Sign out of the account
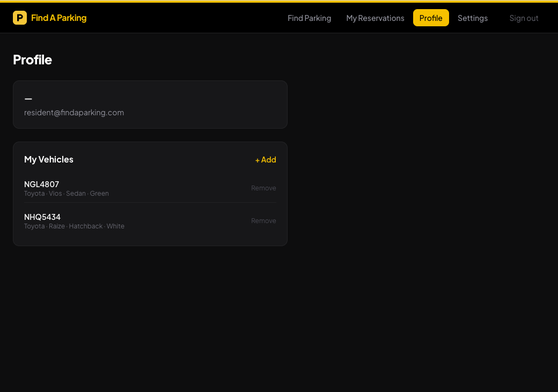This screenshot has width=558, height=392. (x=524, y=18)
